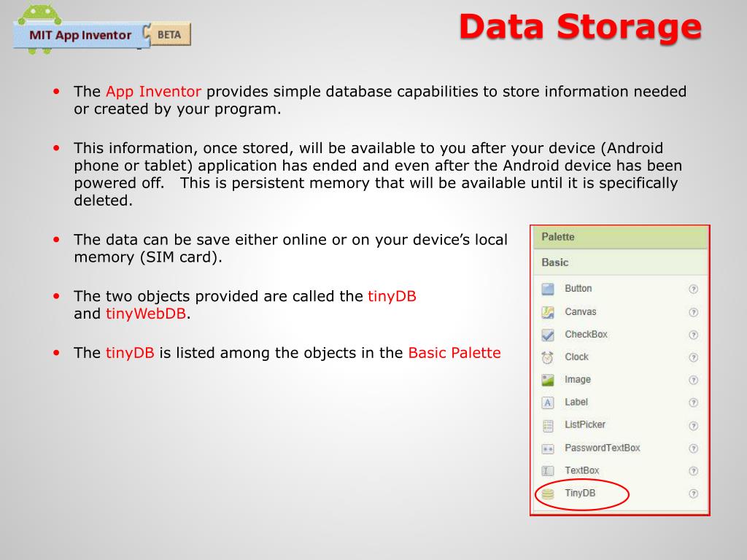This screenshot has width=747, height=560.
Task: Click red tinyDB in two objects bullet
Action: pyautogui.click(x=392, y=296)
